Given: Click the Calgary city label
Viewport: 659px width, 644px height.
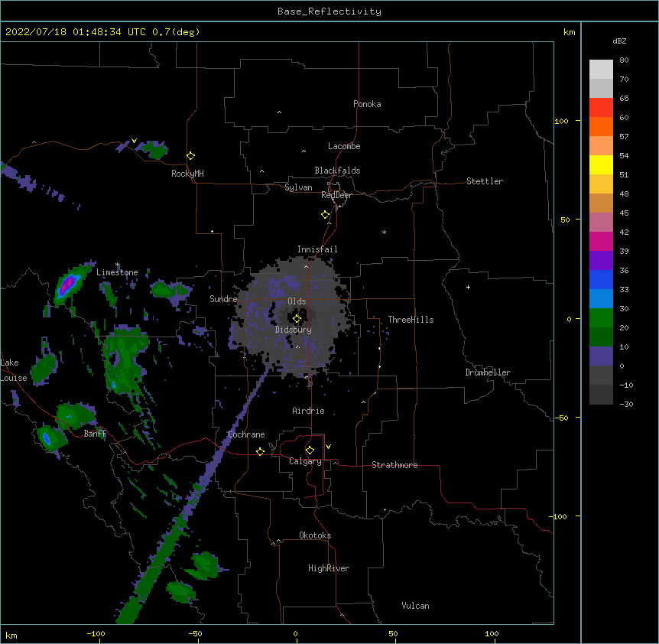Looking at the screenshot, I should point(305,461).
